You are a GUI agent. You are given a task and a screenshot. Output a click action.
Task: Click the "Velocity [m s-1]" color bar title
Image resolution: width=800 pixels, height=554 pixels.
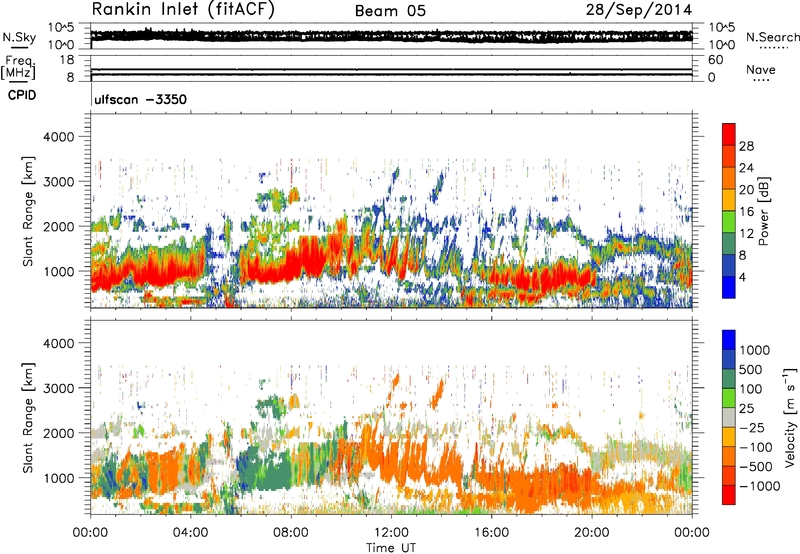point(790,417)
